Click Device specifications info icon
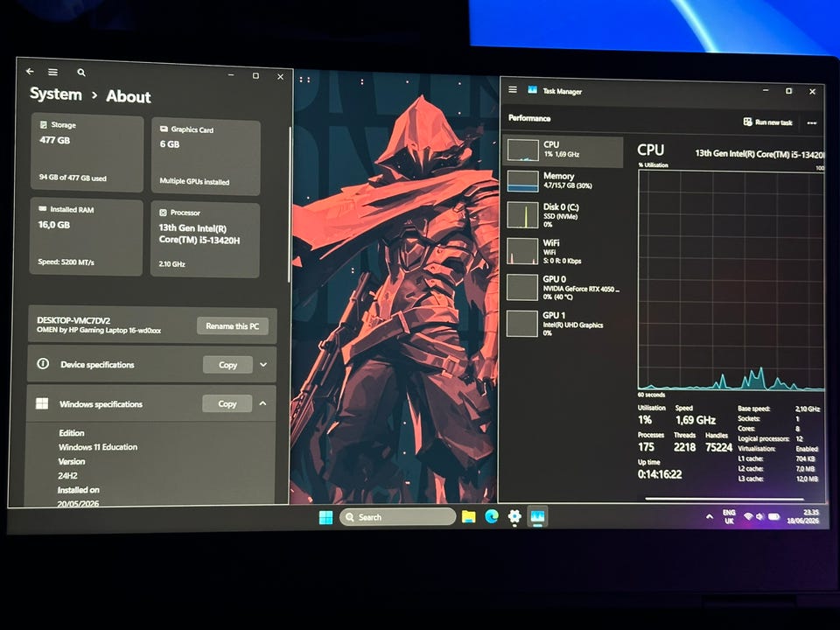Image resolution: width=840 pixels, height=630 pixels. coord(43,364)
